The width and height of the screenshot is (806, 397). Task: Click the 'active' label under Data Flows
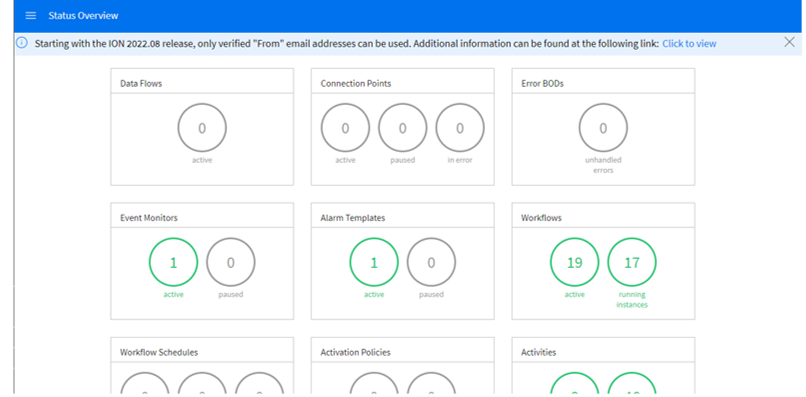point(202,160)
